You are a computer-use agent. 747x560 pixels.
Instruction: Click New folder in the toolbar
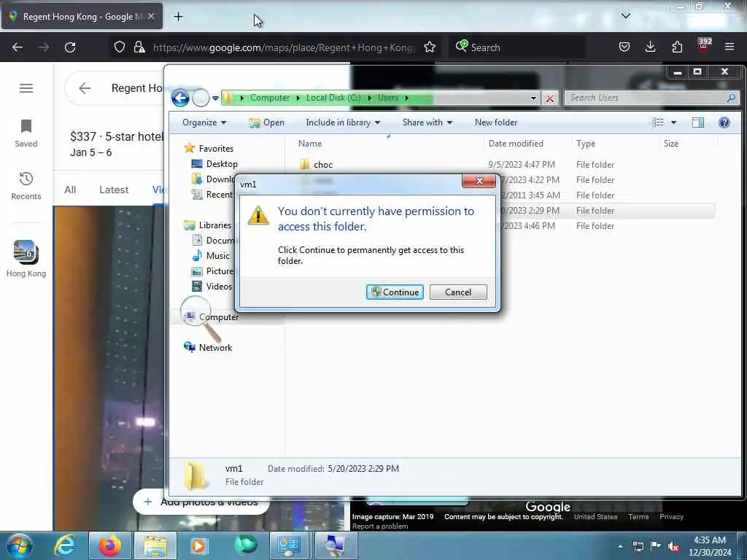[x=496, y=122]
